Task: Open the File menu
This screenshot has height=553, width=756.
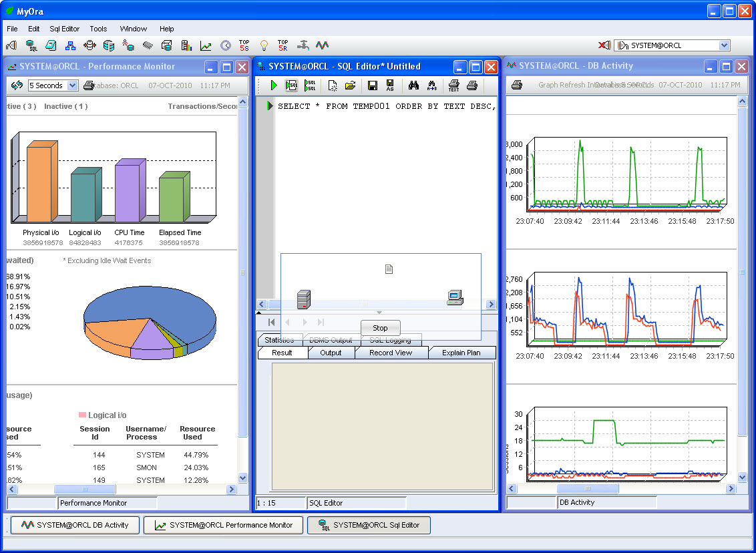Action: [x=12, y=29]
